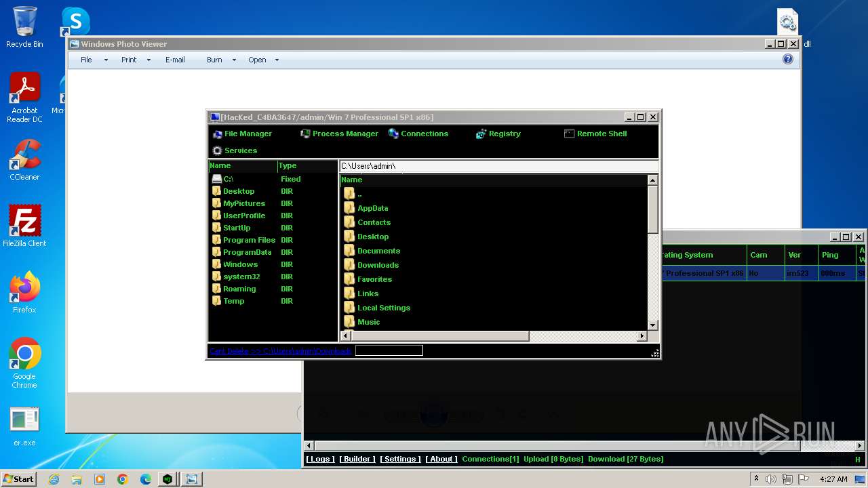Open Internet Explorer from taskbar
This screenshot has width=868, height=488.
coord(54,479)
